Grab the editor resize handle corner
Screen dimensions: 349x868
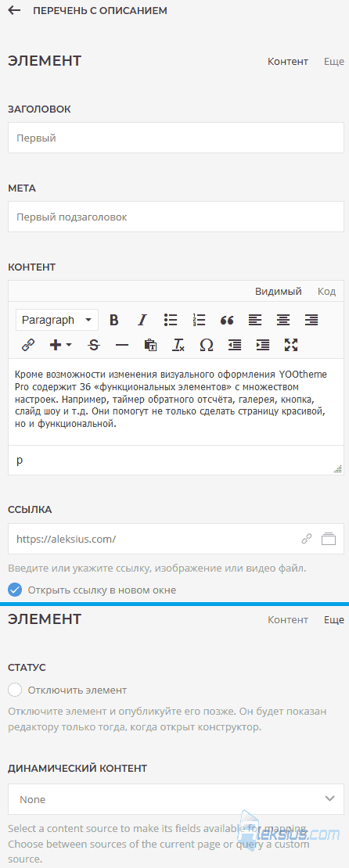click(338, 468)
